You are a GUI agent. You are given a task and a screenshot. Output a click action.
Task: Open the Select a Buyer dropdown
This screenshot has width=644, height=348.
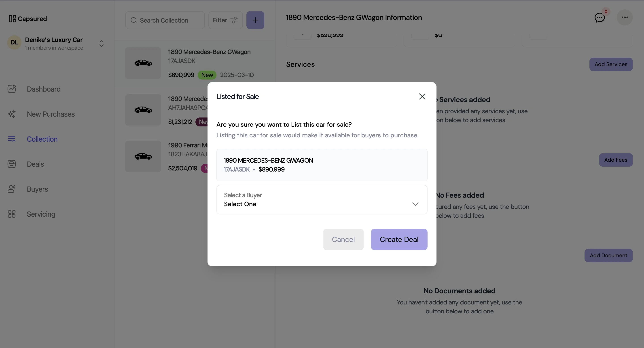[x=322, y=199]
